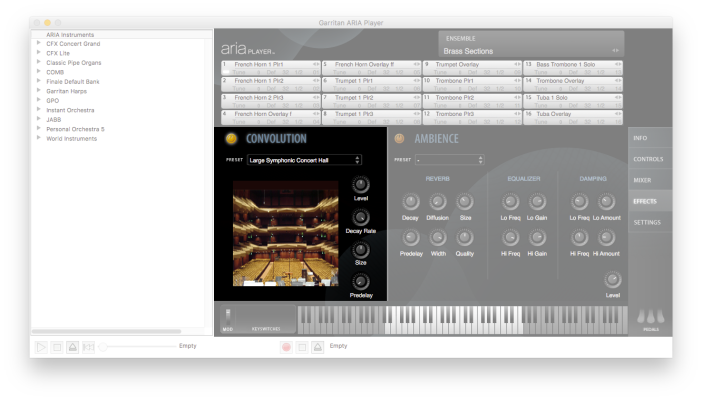Expand the CFX Concert Grand folder

tap(39, 43)
